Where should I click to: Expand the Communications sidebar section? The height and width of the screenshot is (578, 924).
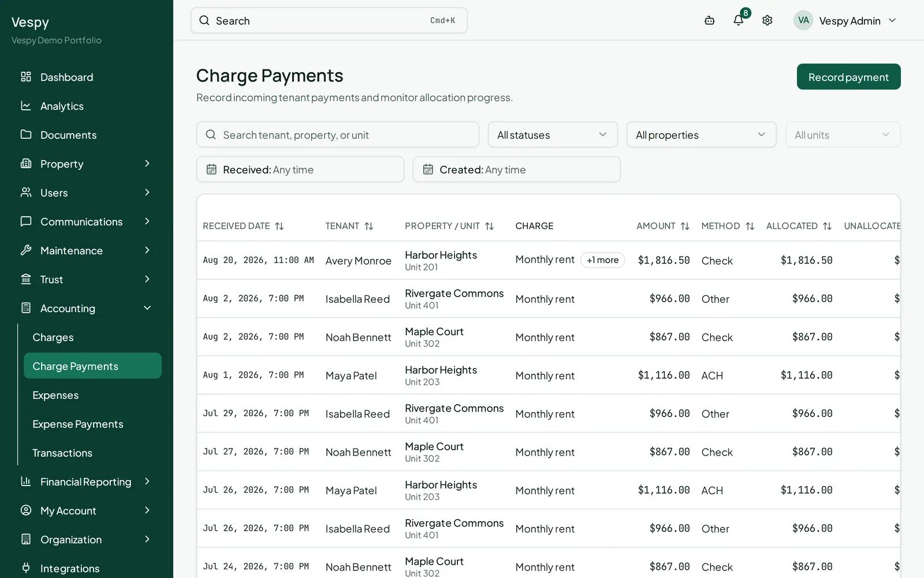pos(147,221)
